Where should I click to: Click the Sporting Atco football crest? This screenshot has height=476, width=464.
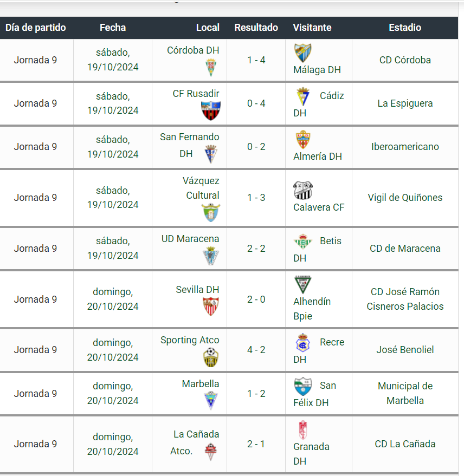pos(210,357)
